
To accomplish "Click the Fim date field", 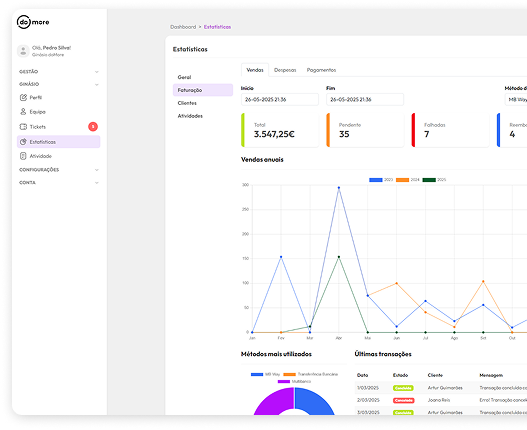I will tap(365, 100).
